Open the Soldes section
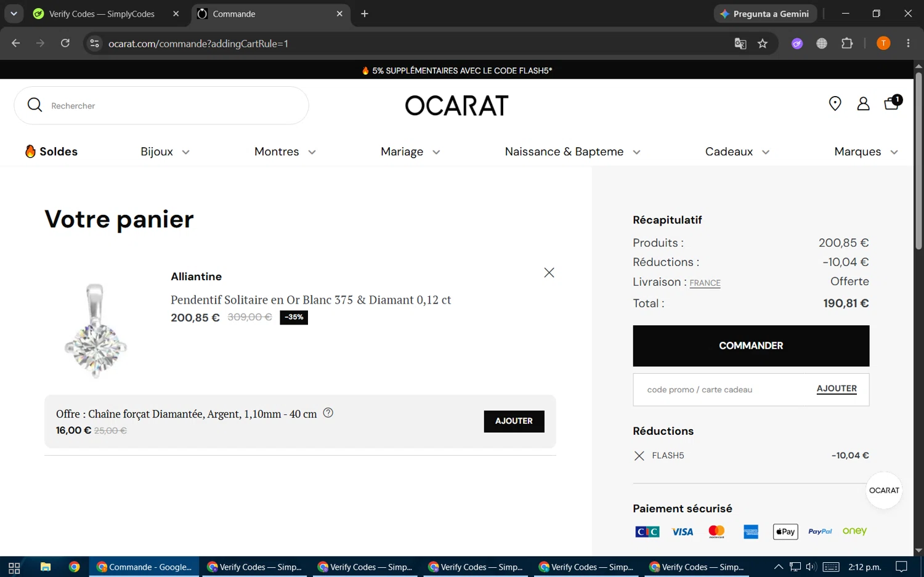Screen dimensions: 924x577 coord(52,151)
